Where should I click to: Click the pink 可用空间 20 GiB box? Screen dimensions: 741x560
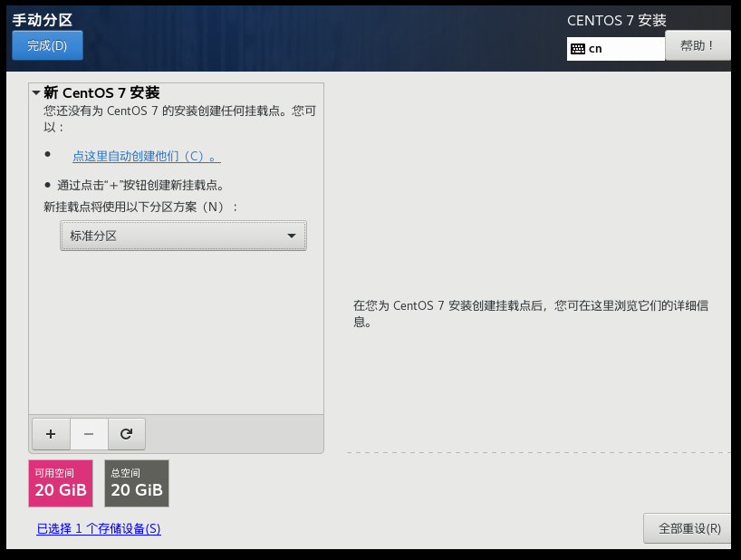click(61, 484)
